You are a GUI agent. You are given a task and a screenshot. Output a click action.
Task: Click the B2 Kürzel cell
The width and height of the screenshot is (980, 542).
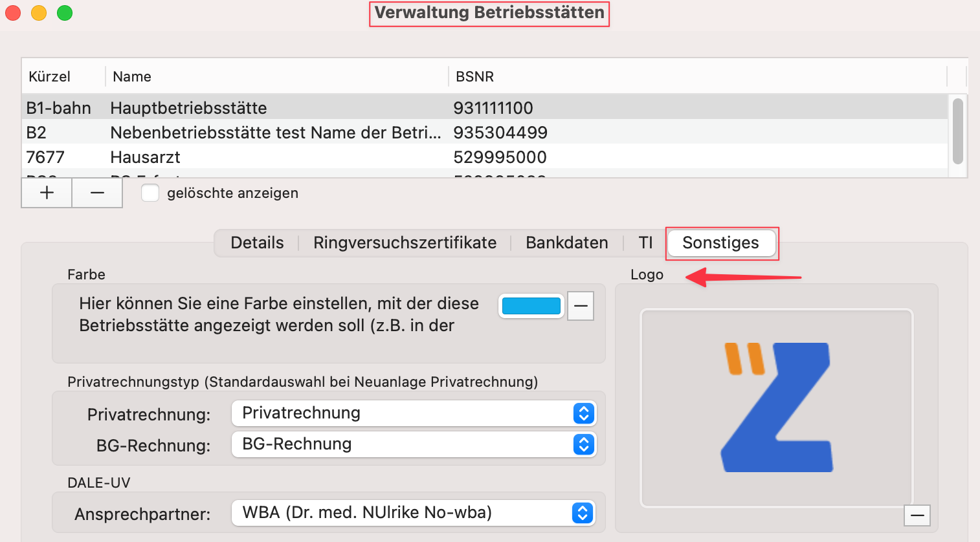[36, 133]
